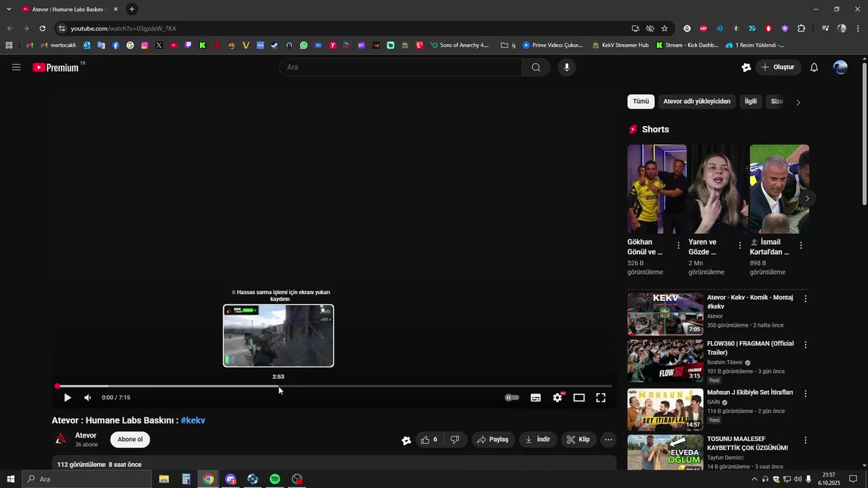Open the Chrome tab search dropdown arrow
This screenshot has height=488, width=868.
pyautogui.click(x=9, y=9)
